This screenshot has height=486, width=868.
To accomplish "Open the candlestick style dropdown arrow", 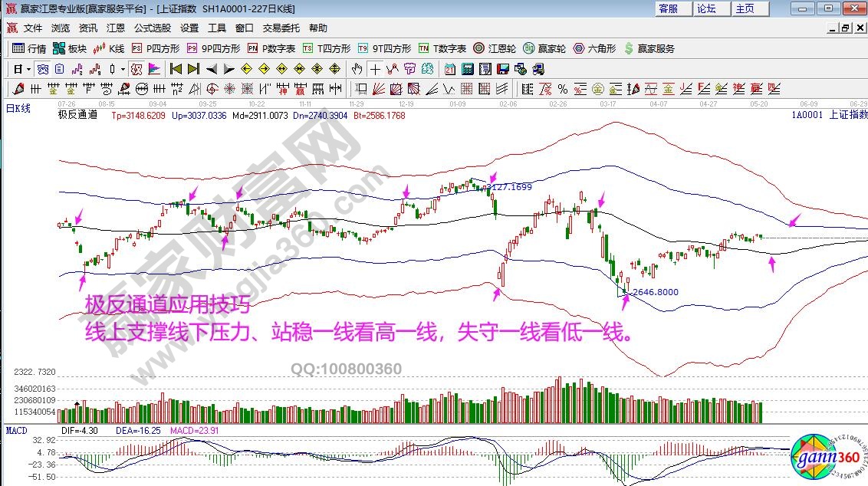I will pyautogui.click(x=123, y=69).
